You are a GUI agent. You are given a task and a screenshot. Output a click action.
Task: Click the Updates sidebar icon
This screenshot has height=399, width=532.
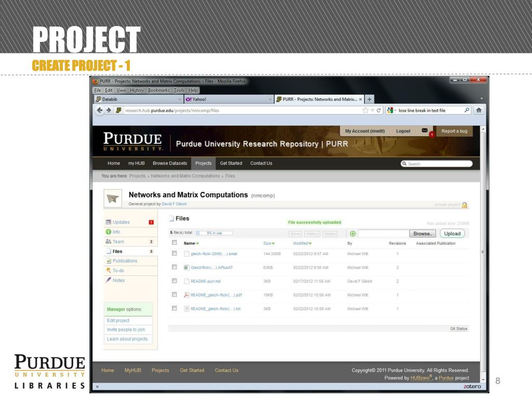tap(108, 222)
